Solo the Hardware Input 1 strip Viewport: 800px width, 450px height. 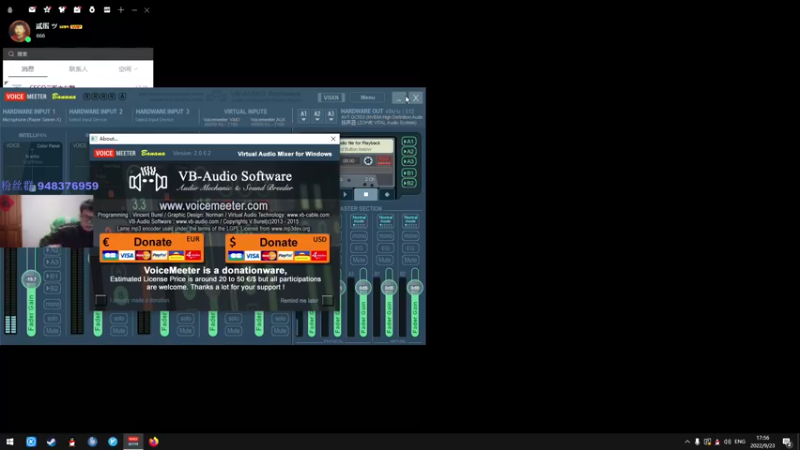tap(52, 318)
